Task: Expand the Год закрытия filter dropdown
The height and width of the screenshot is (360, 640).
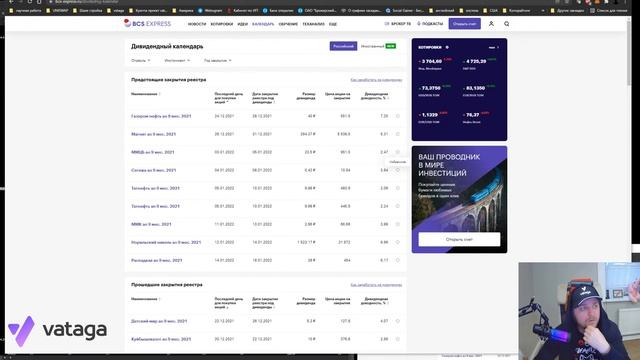Action: 218,60
